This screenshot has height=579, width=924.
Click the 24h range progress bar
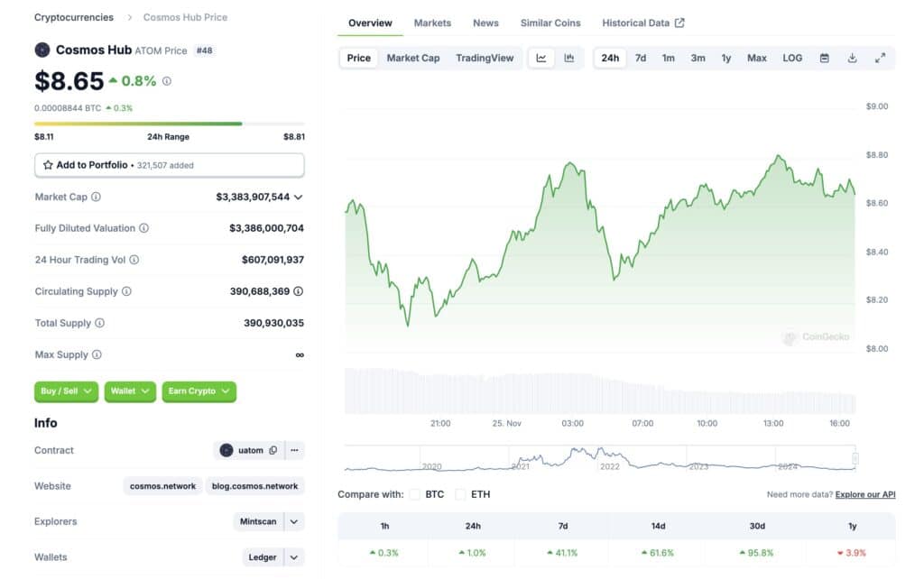tap(170, 124)
